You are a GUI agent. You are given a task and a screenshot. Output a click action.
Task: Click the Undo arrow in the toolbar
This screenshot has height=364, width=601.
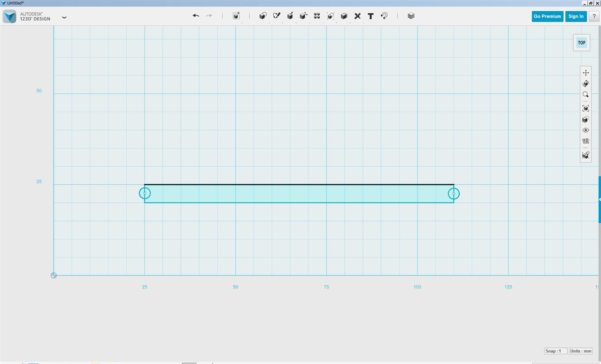(196, 15)
